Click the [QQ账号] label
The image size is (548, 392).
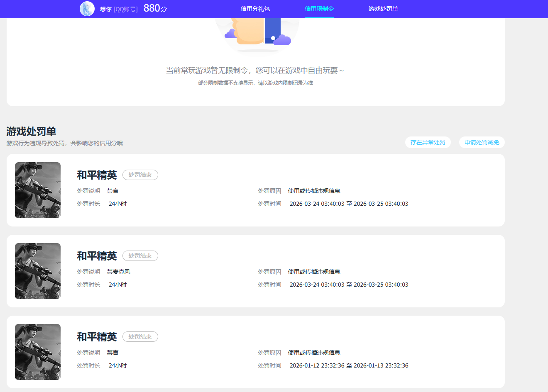[x=125, y=9]
